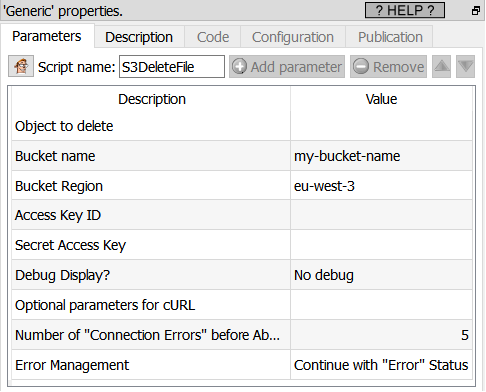Select the Bucket Region value eu-west-3
Image resolution: width=486 pixels, height=392 pixels.
[x=381, y=186]
